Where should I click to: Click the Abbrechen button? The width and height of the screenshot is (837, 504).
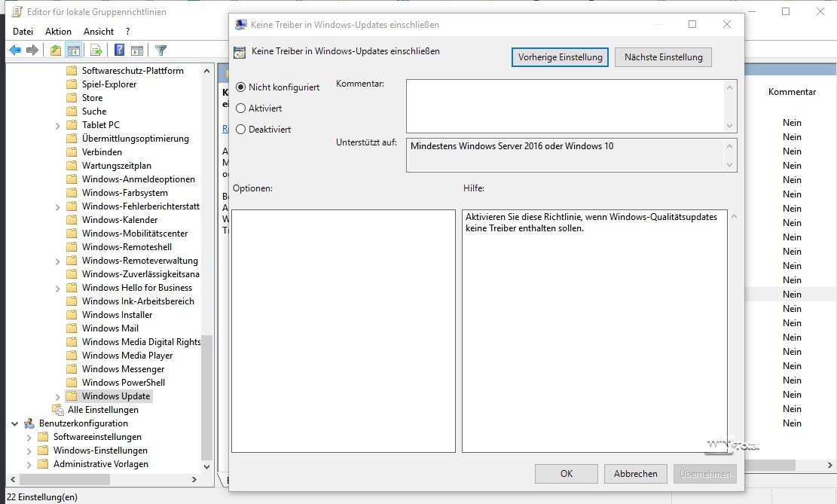tap(635, 474)
